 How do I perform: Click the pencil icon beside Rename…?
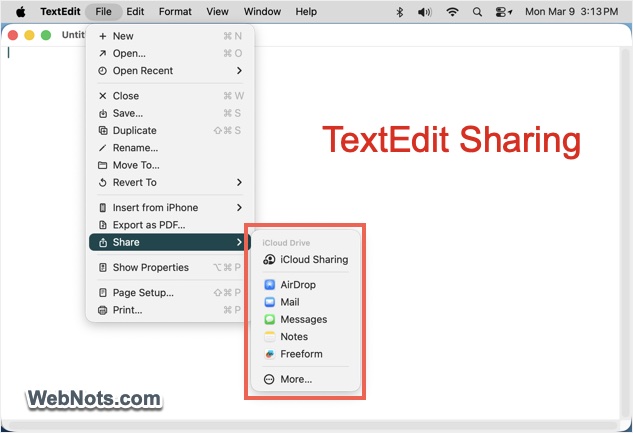(103, 148)
